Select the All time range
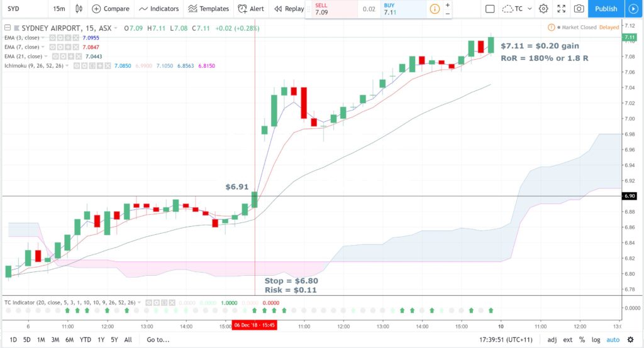644x348 pixels. click(x=128, y=339)
